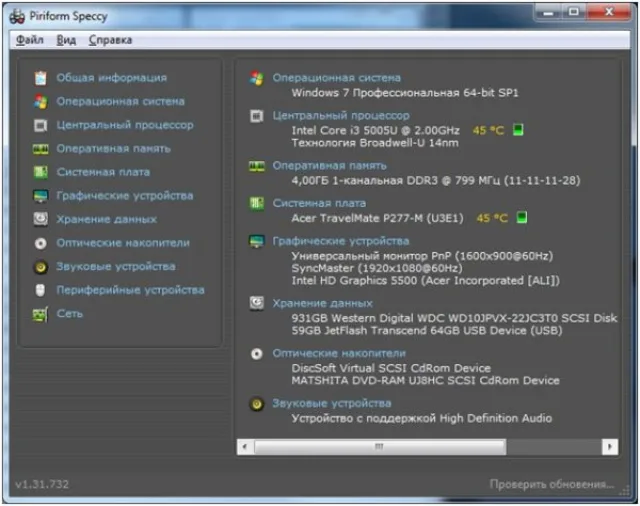
Task: Click the Хранение данных heading in summary
Action: pyautogui.click(x=322, y=304)
